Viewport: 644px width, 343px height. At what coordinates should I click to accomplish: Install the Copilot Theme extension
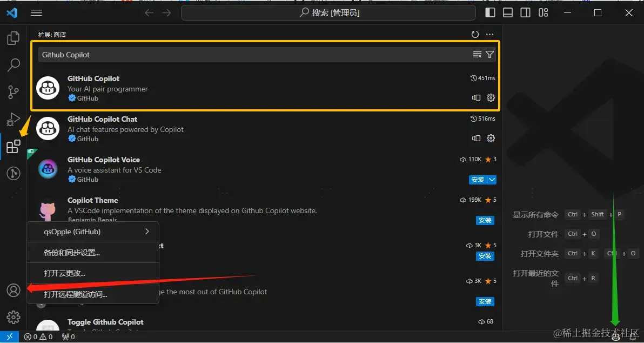(485, 220)
